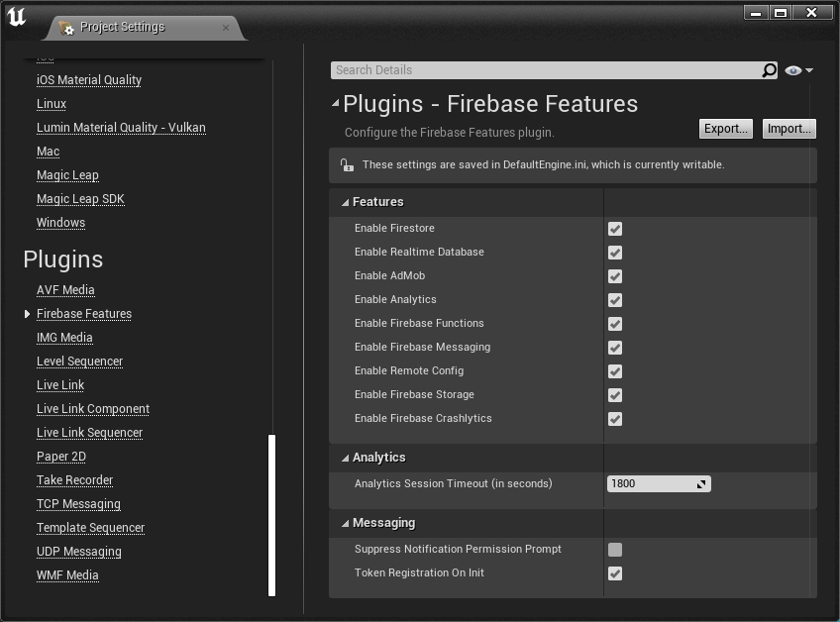Screen dimensions: 840x622
Task: Open WMF Media settings
Action: click(67, 575)
